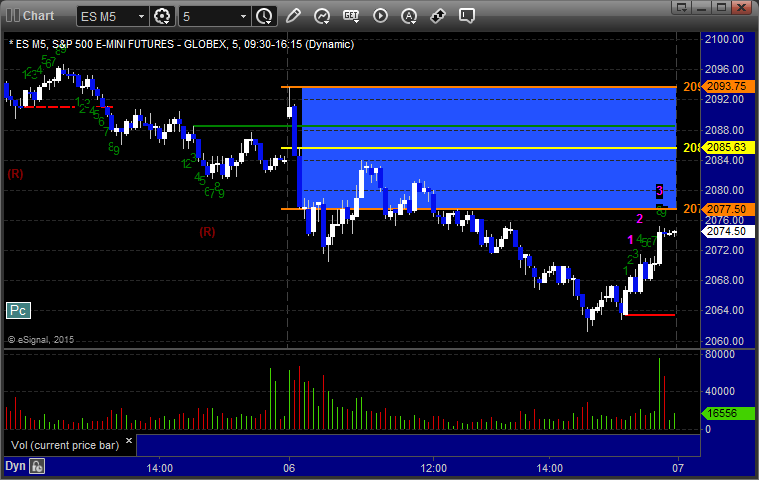Click the magenta 3 count marker

coord(659,191)
